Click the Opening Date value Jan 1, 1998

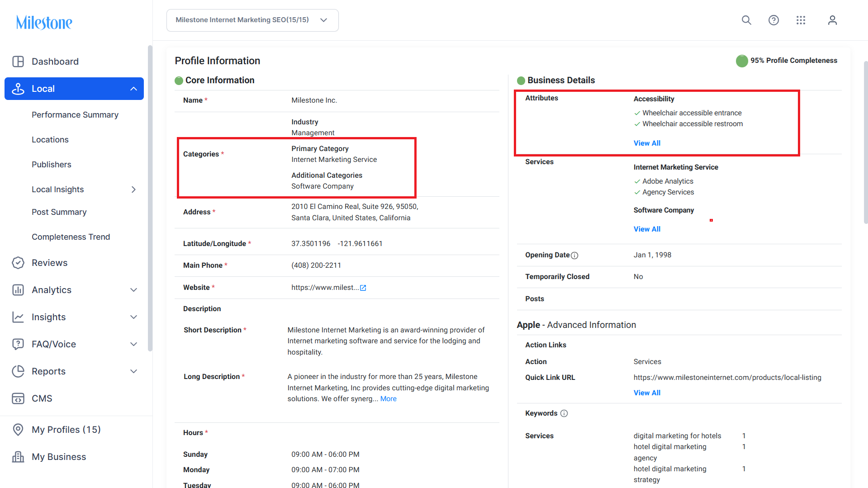(652, 255)
